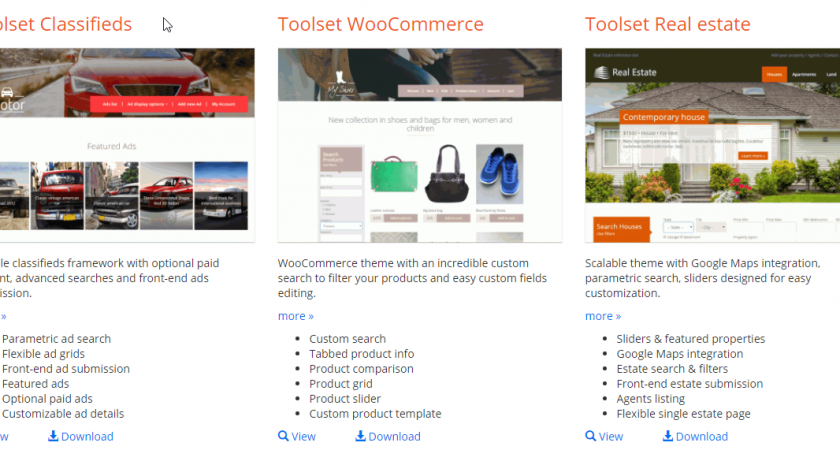Screen dimensions: 840x450
Task: Select 'Product comparison' list item
Action: 361,369
